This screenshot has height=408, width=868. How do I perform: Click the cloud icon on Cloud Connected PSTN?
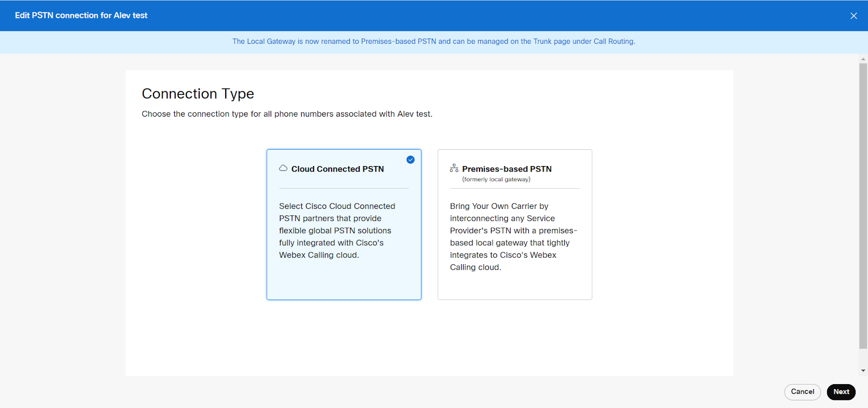click(x=283, y=168)
